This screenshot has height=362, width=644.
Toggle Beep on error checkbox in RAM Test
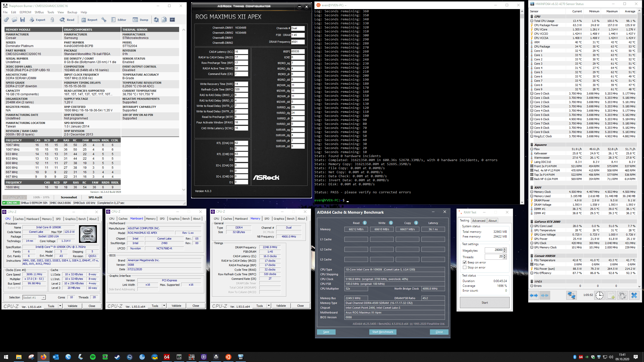point(465,262)
